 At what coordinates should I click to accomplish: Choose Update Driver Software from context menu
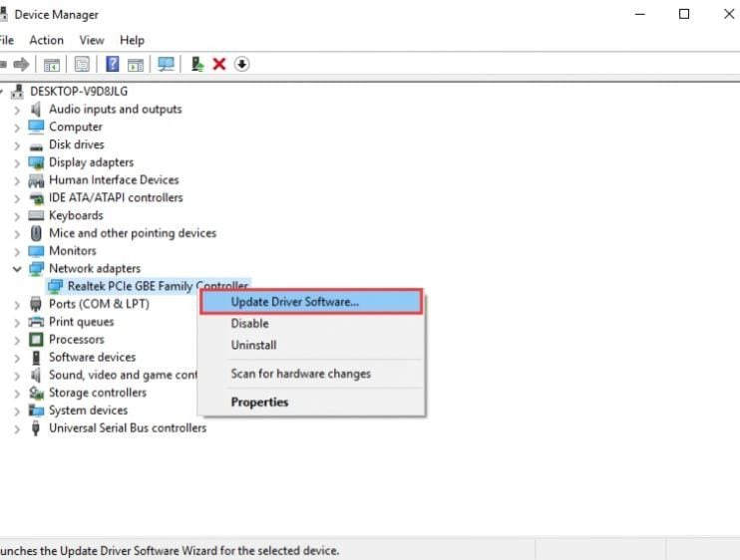[311, 302]
